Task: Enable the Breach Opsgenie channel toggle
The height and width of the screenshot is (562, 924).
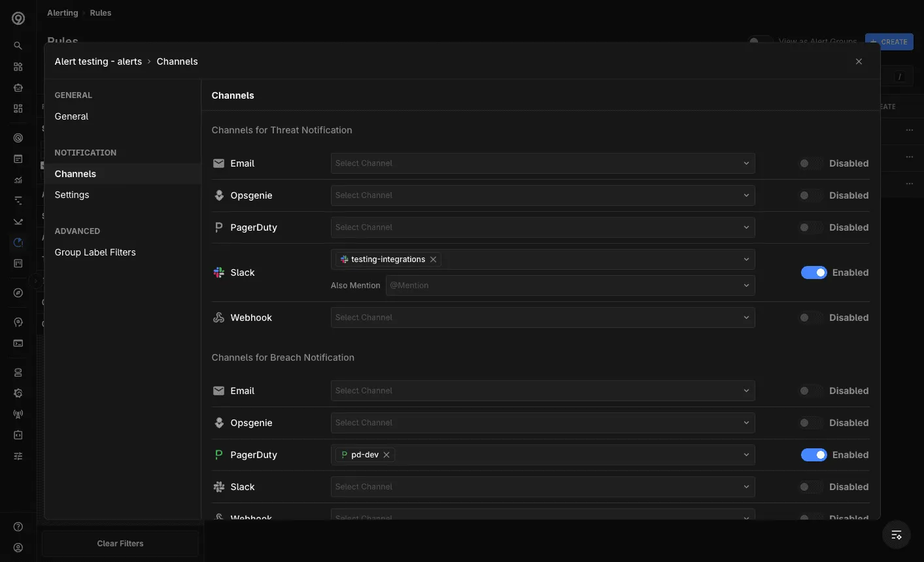Action: 811,423
